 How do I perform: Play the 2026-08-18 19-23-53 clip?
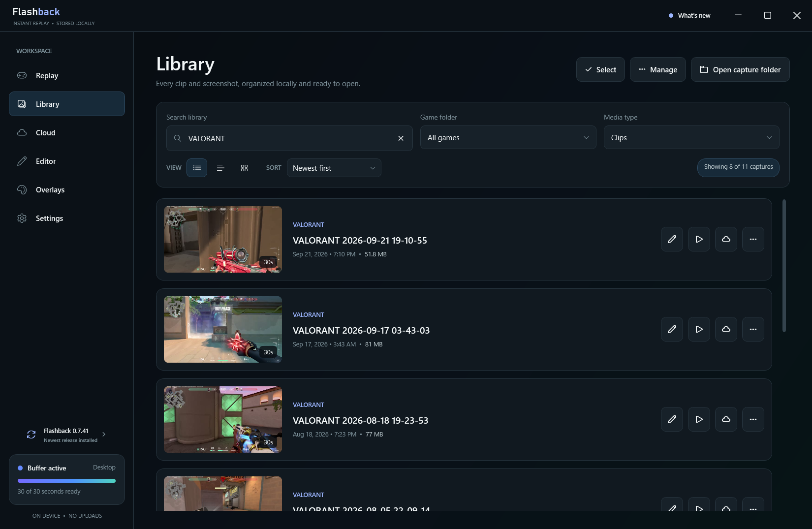coord(699,419)
